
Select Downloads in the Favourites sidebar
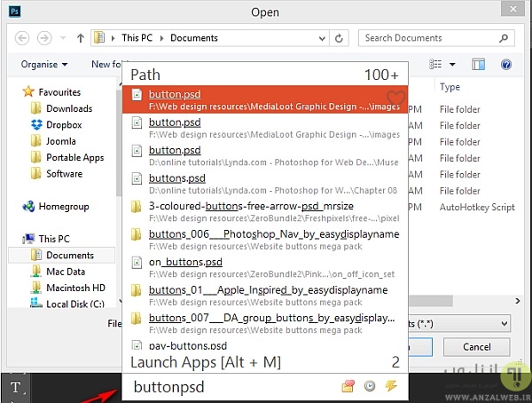click(x=69, y=108)
